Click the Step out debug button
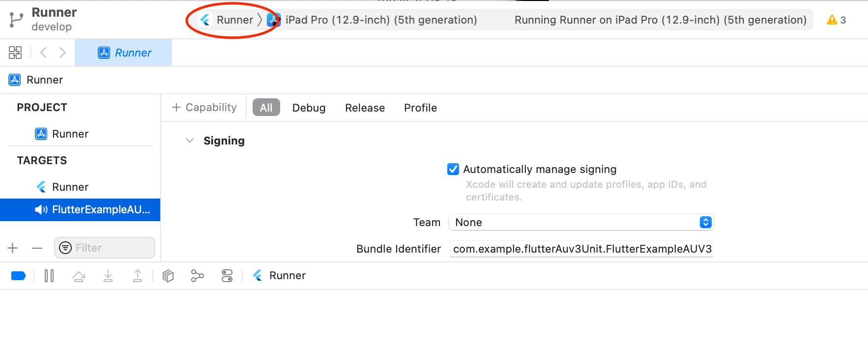This screenshot has height=346, width=868. pos(138,276)
